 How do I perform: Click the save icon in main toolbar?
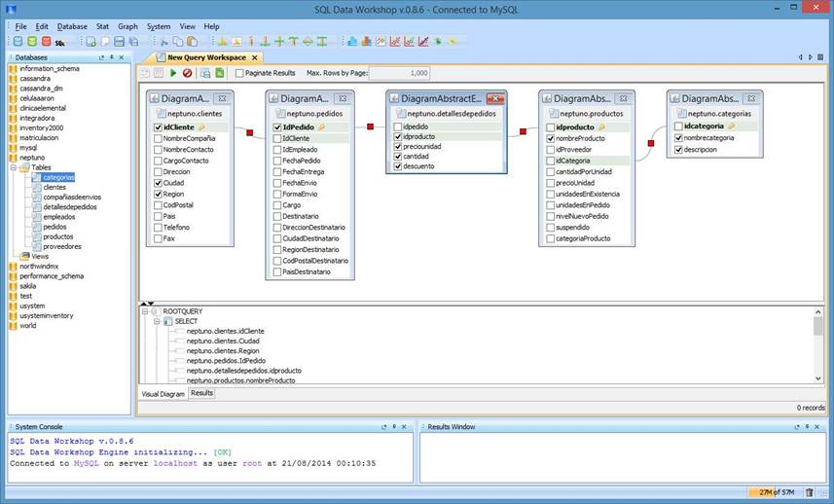119,42
